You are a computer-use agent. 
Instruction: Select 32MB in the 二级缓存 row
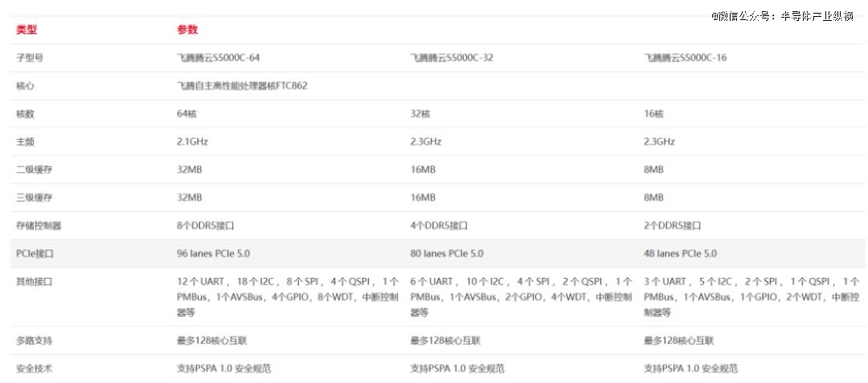(190, 169)
